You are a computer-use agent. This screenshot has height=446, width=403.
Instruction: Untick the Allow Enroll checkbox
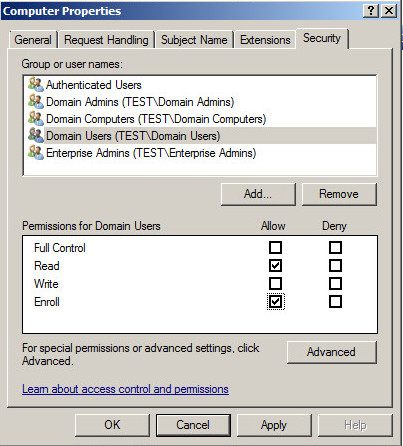click(275, 302)
